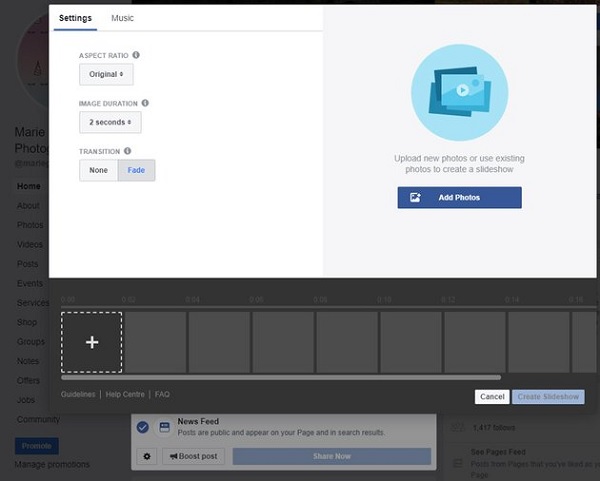The width and height of the screenshot is (600, 481).
Task: Click the Create Slideshow button
Action: [x=548, y=397]
